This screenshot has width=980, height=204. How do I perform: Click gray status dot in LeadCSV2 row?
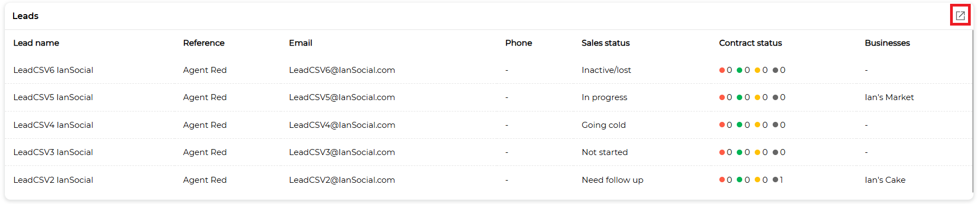click(775, 180)
